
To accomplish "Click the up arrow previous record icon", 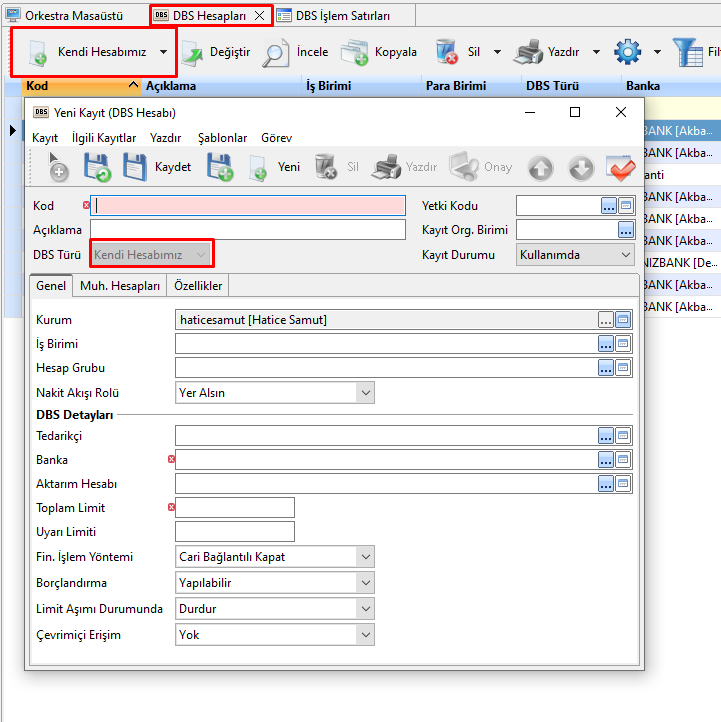I will tap(541, 167).
